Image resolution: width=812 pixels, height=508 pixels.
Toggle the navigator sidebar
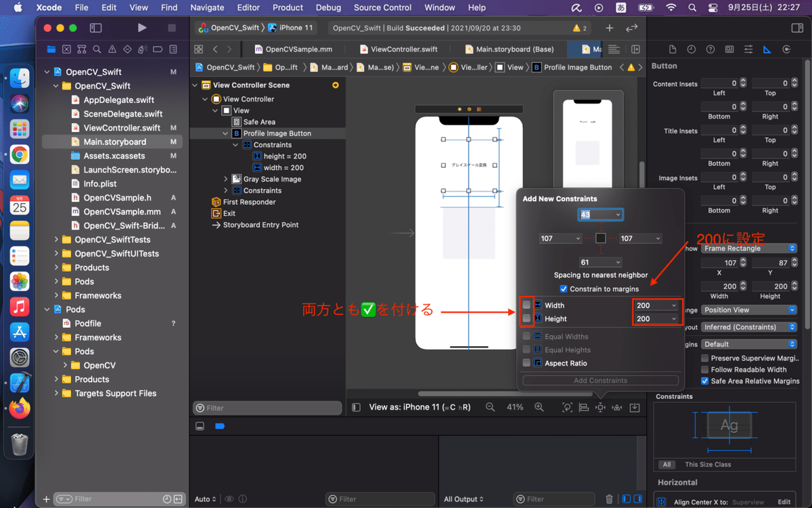coord(95,28)
